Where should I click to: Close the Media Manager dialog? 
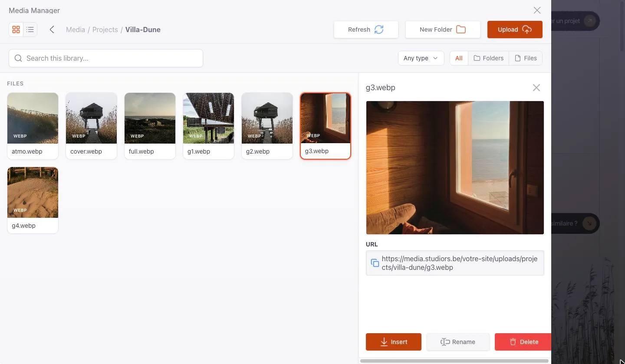tap(537, 10)
